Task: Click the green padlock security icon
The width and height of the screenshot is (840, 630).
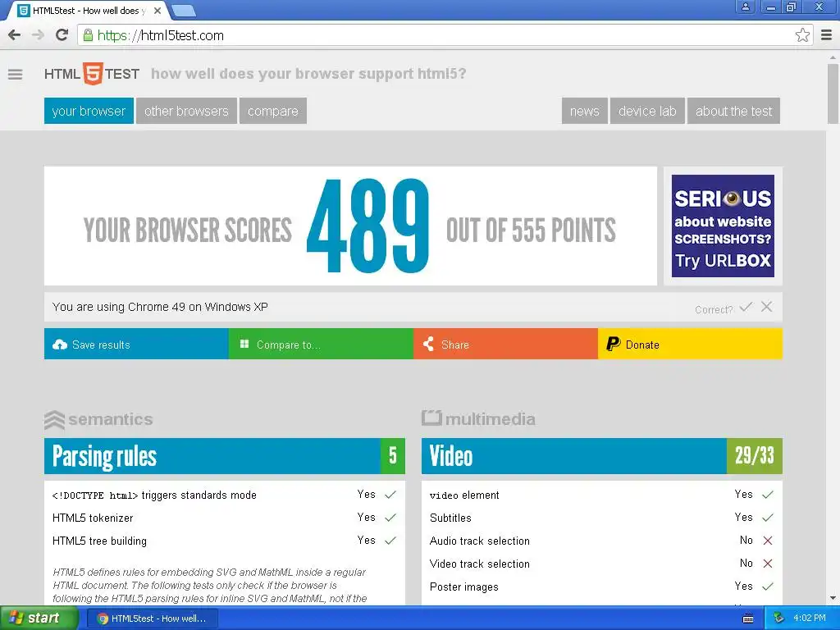Action: (x=88, y=35)
